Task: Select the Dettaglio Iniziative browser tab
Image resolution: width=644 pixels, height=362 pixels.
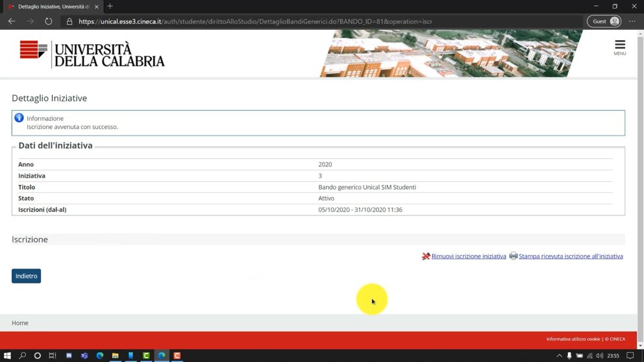Action: tap(52, 6)
